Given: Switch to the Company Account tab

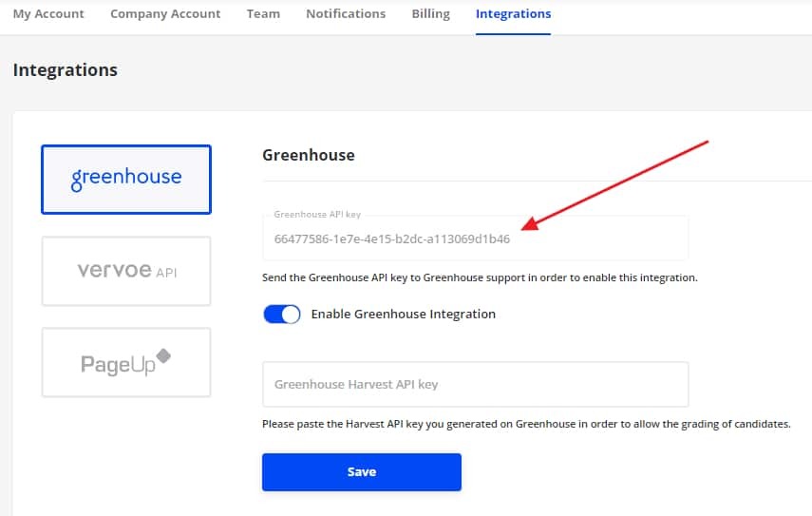Looking at the screenshot, I should point(165,14).
